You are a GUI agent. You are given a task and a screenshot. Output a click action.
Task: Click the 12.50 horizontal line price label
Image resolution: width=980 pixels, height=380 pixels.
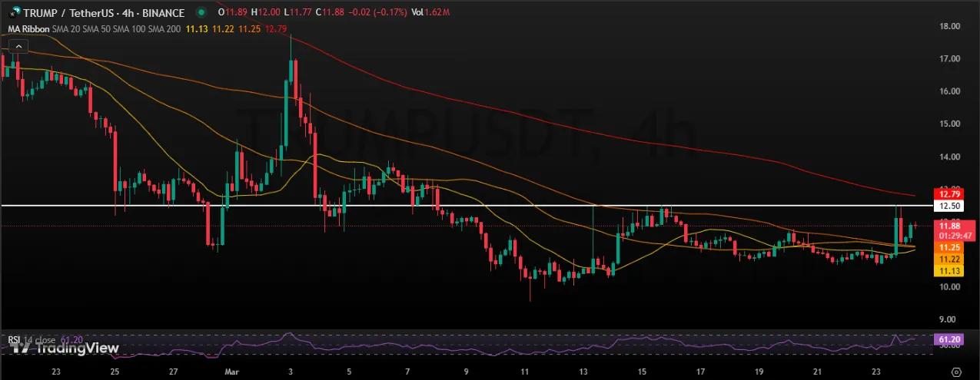pos(947,206)
